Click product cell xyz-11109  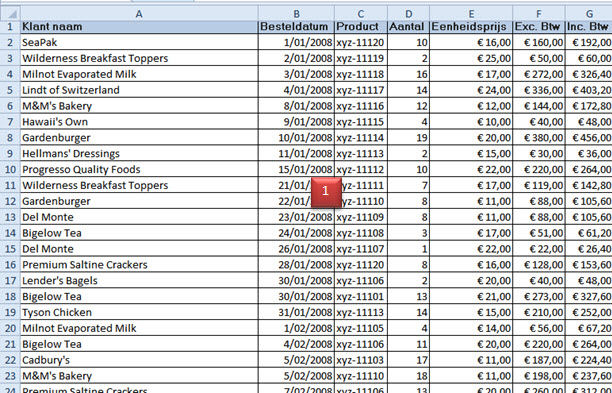pos(361,217)
